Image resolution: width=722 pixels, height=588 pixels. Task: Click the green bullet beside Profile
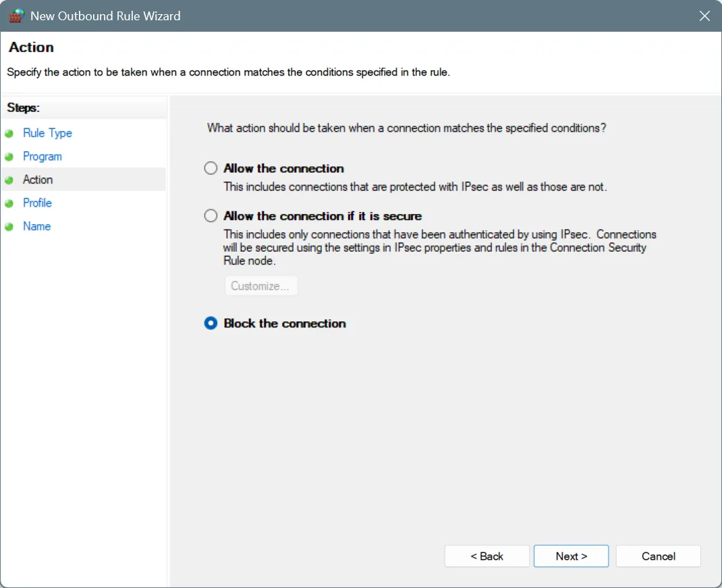tap(9, 203)
